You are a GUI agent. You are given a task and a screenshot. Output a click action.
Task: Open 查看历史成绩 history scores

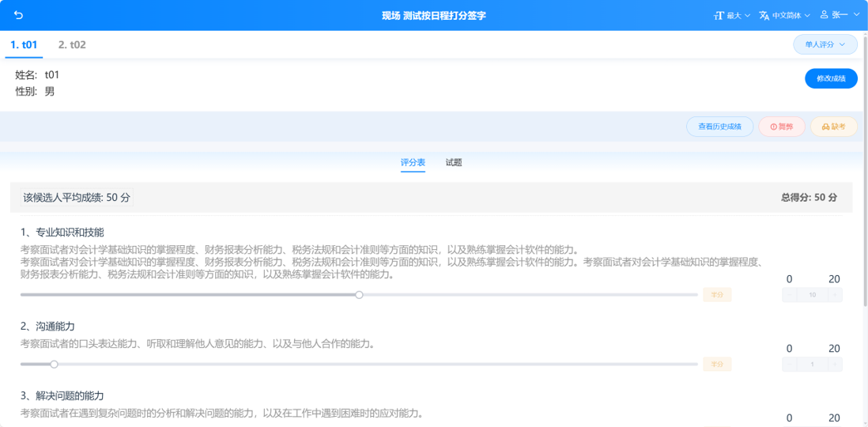tap(719, 127)
